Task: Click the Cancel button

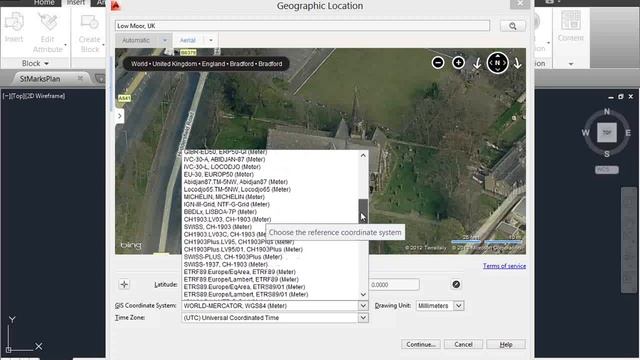Action: pos(463,344)
